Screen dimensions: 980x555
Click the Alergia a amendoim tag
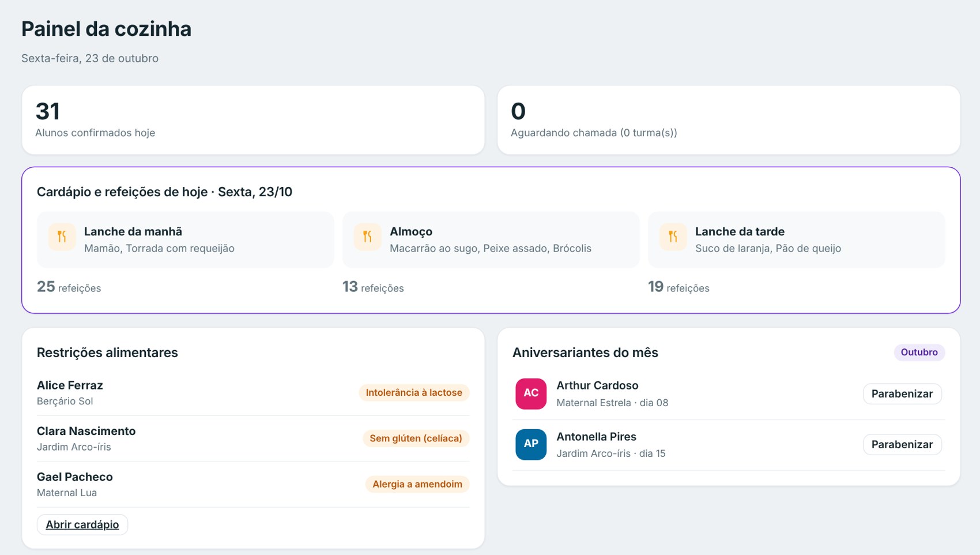417,484
